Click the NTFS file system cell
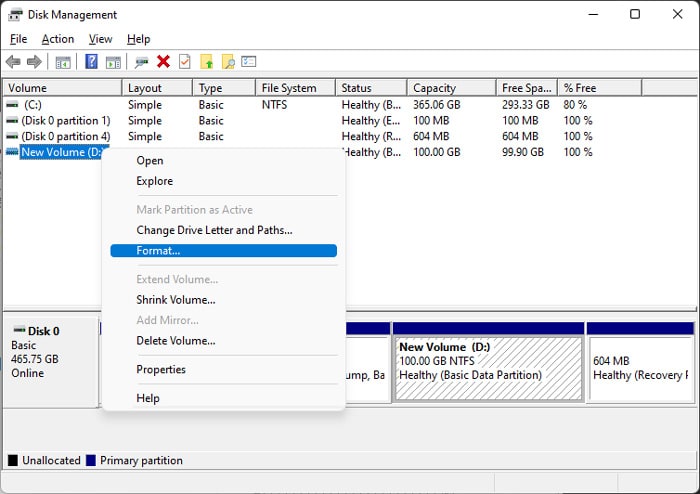Image resolution: width=700 pixels, height=494 pixels. tap(274, 105)
